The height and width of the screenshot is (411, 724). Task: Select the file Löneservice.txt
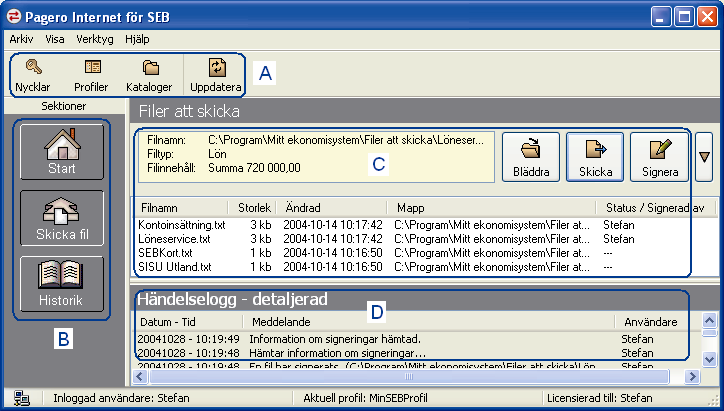[x=174, y=239]
